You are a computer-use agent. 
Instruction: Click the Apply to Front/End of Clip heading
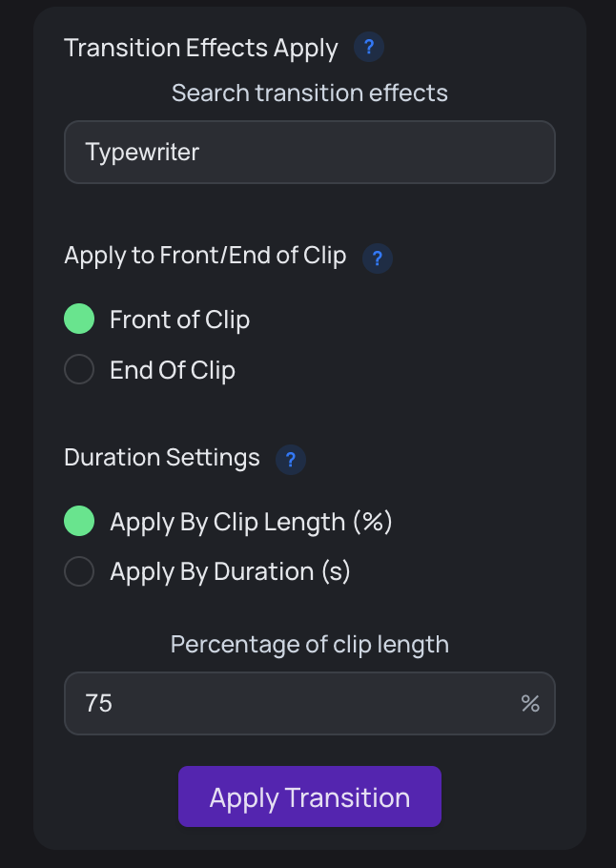tap(203, 256)
